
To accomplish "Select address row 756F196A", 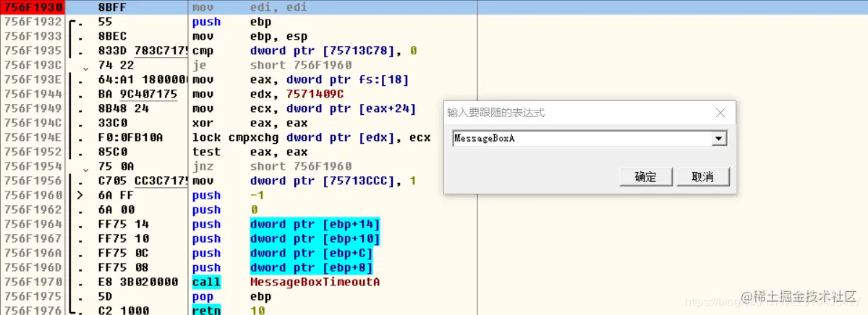I will [x=33, y=253].
